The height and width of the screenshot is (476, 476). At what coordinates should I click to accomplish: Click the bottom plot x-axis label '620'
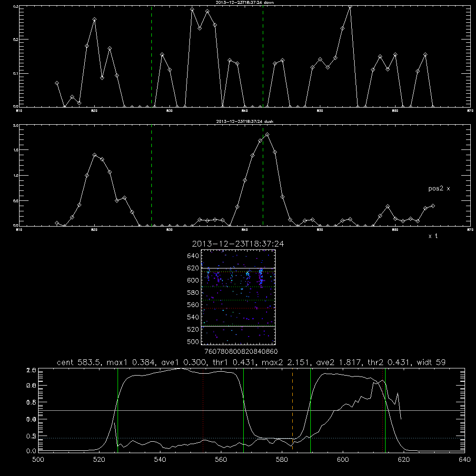[404, 460]
